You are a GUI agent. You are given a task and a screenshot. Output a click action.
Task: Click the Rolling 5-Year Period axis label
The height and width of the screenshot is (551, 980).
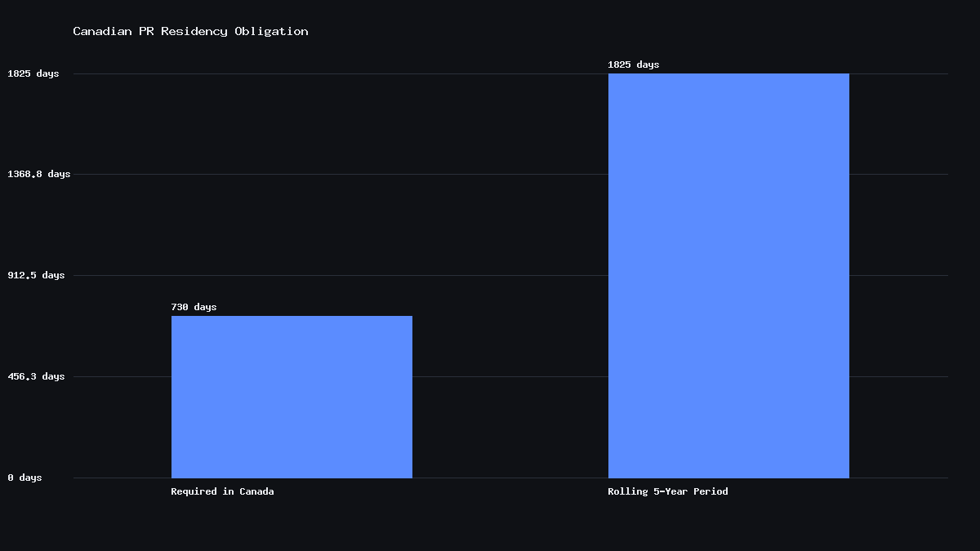click(668, 491)
